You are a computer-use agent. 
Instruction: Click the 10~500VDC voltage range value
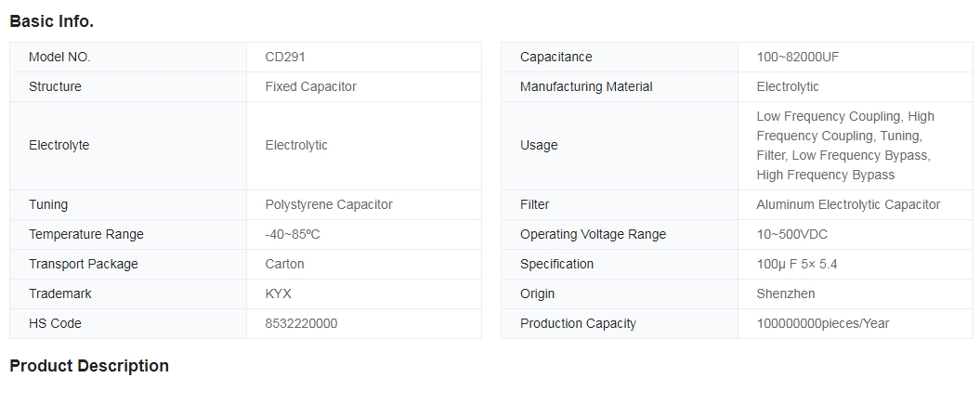(791, 235)
